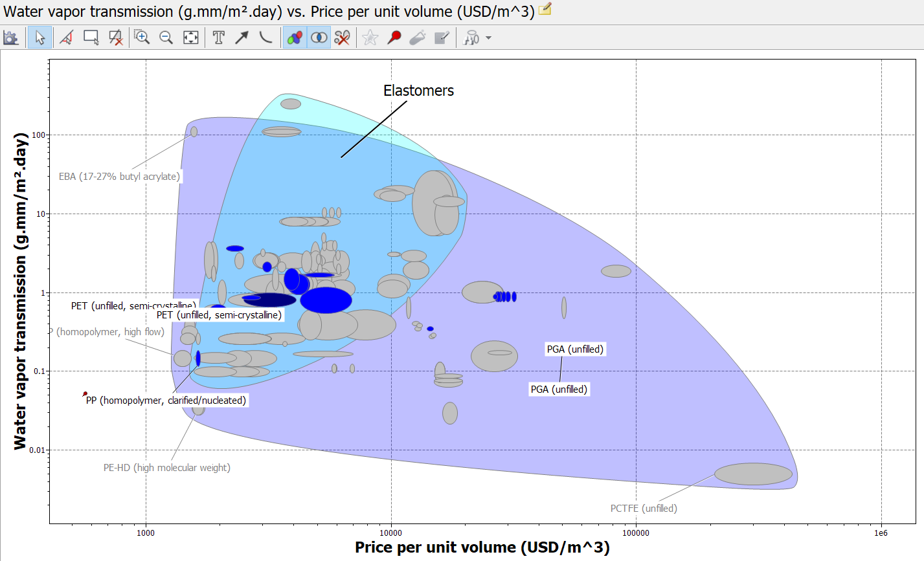The image size is (924, 561).
Task: Click the zoom in magnifier
Action: click(142, 38)
